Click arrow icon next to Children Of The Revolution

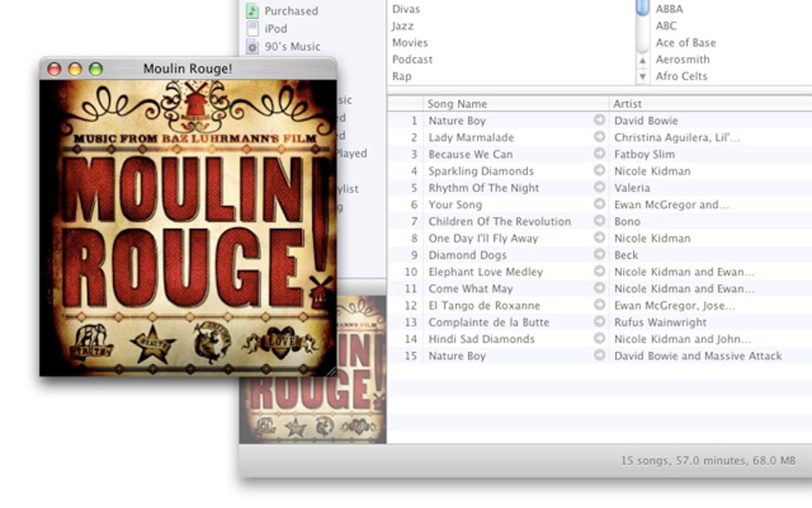pyautogui.click(x=599, y=221)
